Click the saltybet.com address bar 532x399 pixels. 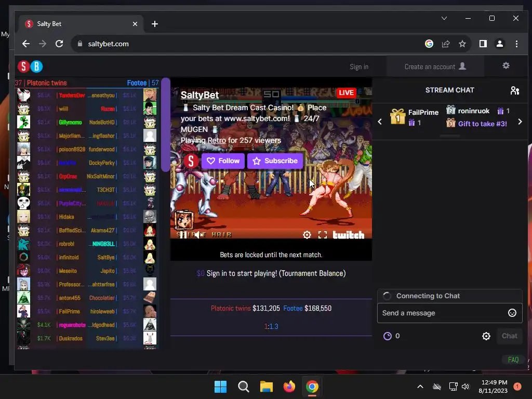click(x=248, y=44)
